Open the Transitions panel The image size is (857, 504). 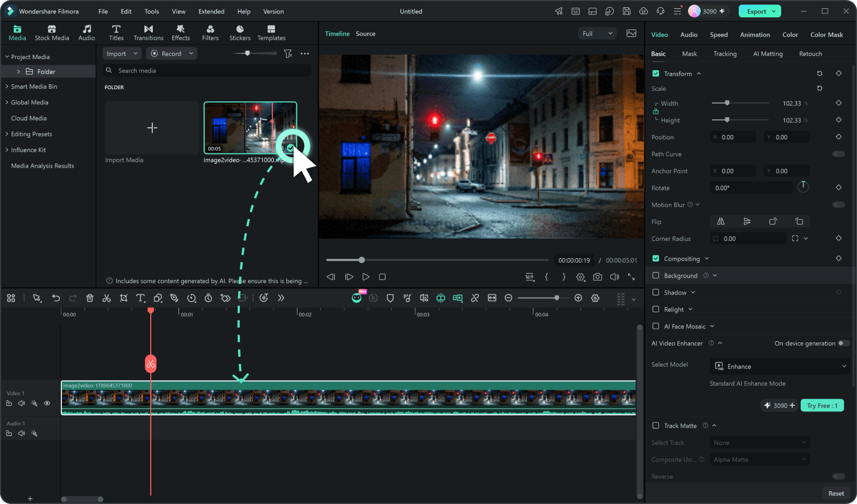(x=148, y=33)
